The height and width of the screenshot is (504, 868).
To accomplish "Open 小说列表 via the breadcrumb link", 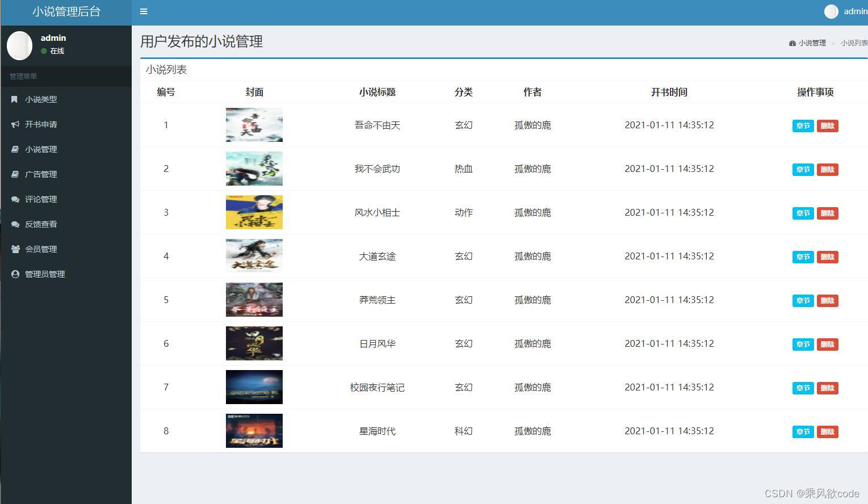I will pos(854,43).
